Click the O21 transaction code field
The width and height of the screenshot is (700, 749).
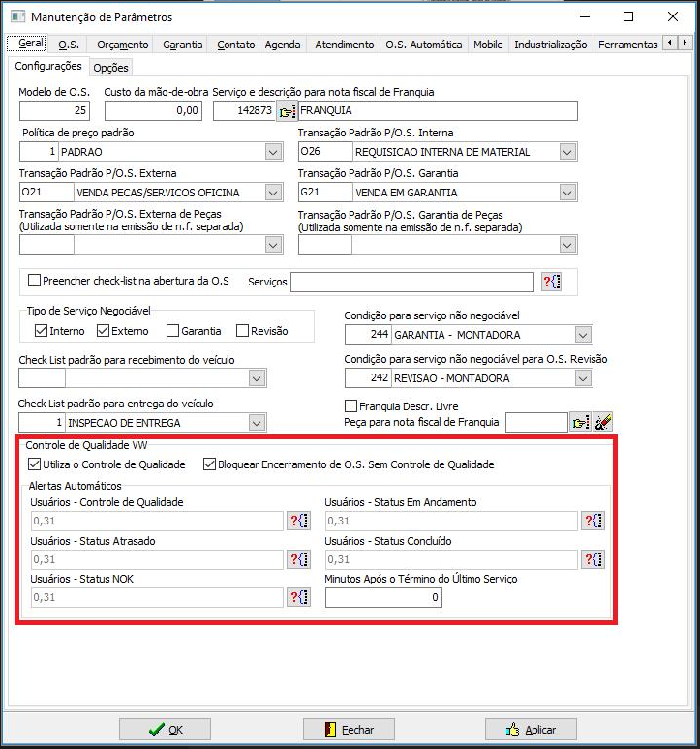(46, 193)
